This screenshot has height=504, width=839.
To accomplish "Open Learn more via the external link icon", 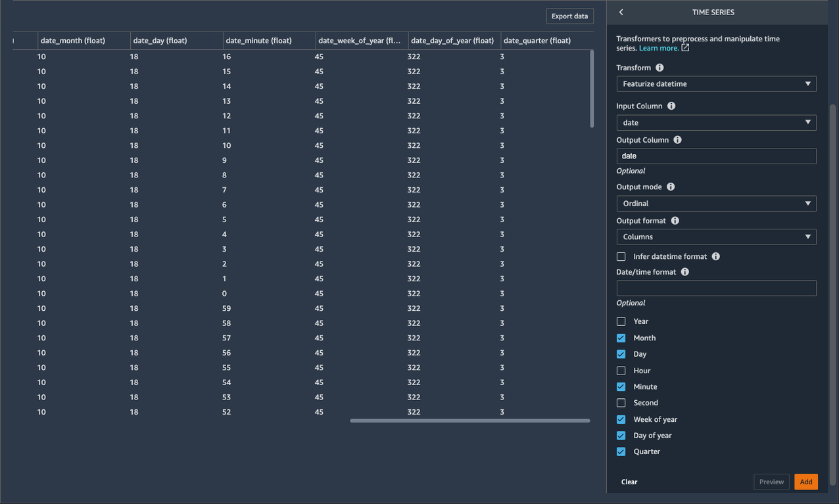I will pyautogui.click(x=686, y=47).
